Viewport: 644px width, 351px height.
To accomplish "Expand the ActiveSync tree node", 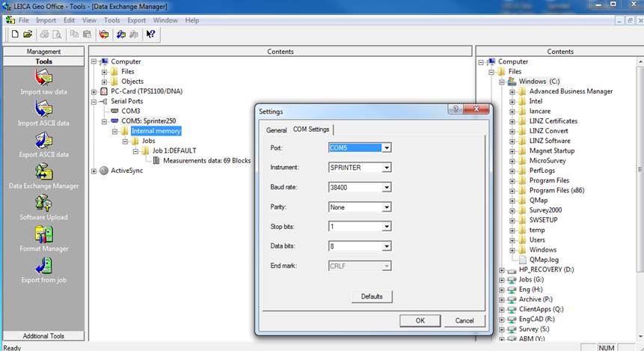I will pyautogui.click(x=94, y=171).
